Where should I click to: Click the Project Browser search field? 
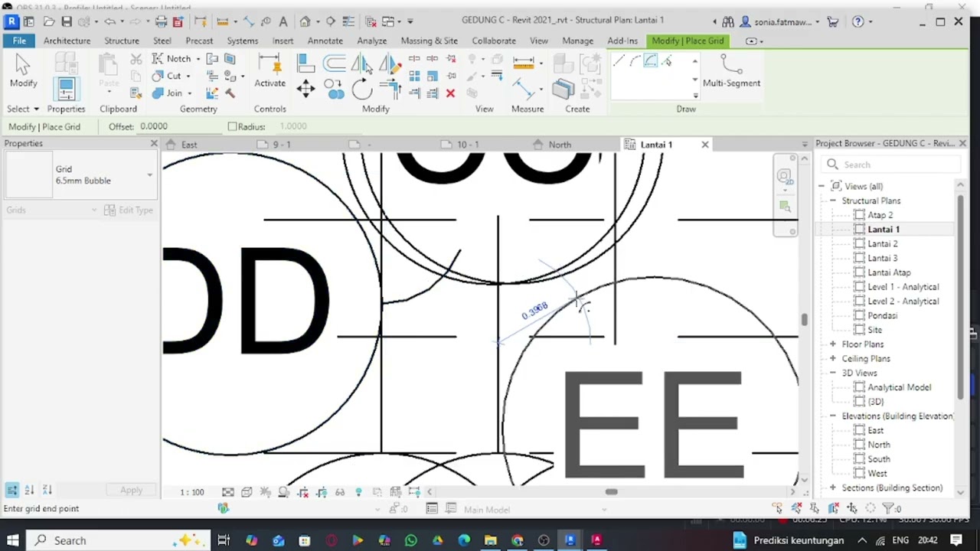(892, 165)
